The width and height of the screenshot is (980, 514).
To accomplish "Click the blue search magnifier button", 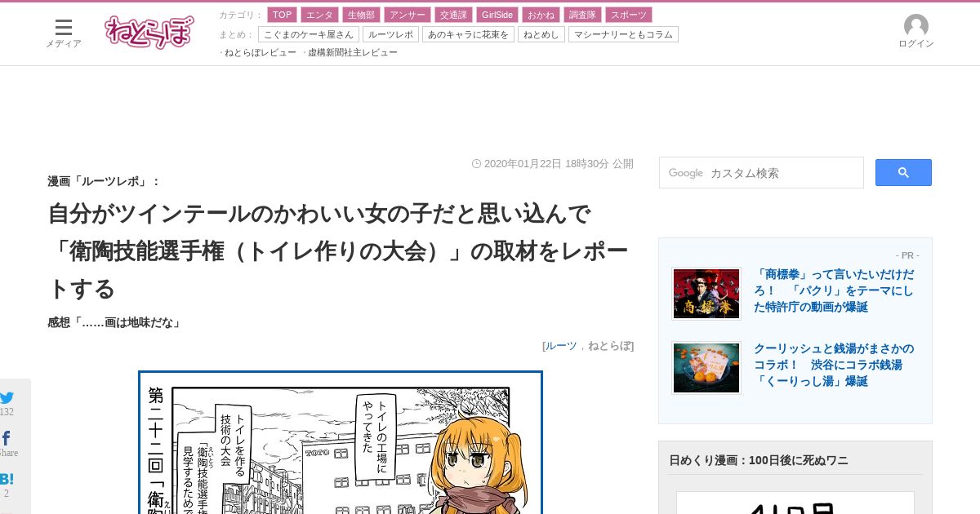I will [903, 172].
